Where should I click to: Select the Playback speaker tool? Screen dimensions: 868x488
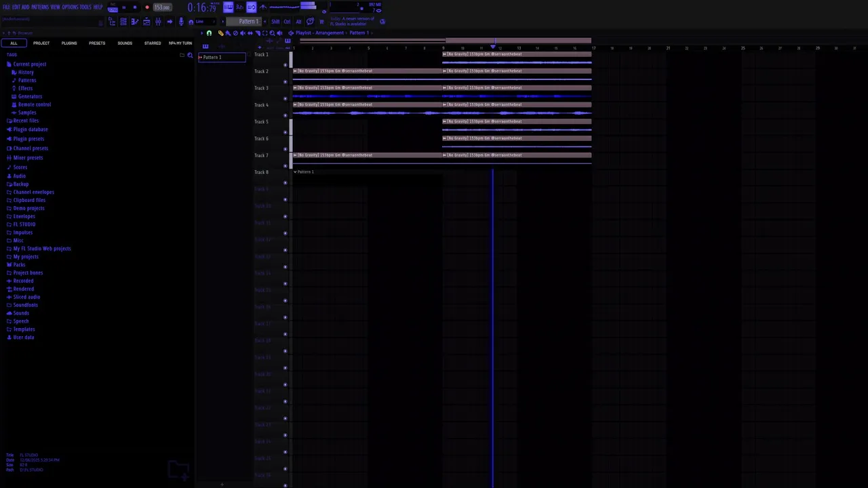tap(279, 33)
